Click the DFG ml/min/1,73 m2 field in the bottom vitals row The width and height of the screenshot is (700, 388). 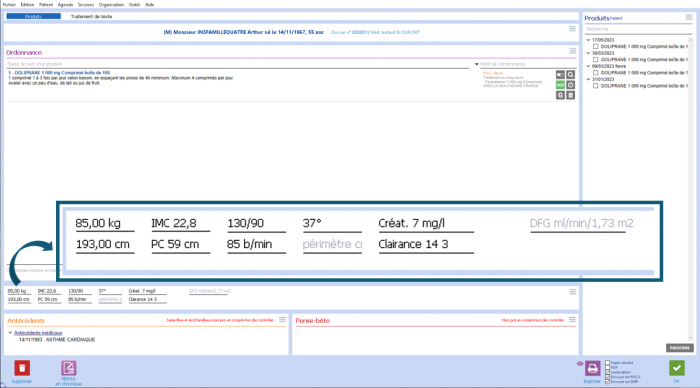[x=209, y=291]
